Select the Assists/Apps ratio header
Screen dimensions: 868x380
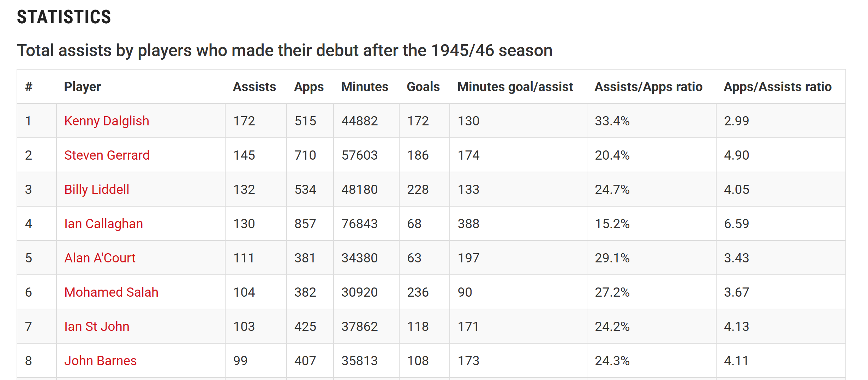pos(648,87)
